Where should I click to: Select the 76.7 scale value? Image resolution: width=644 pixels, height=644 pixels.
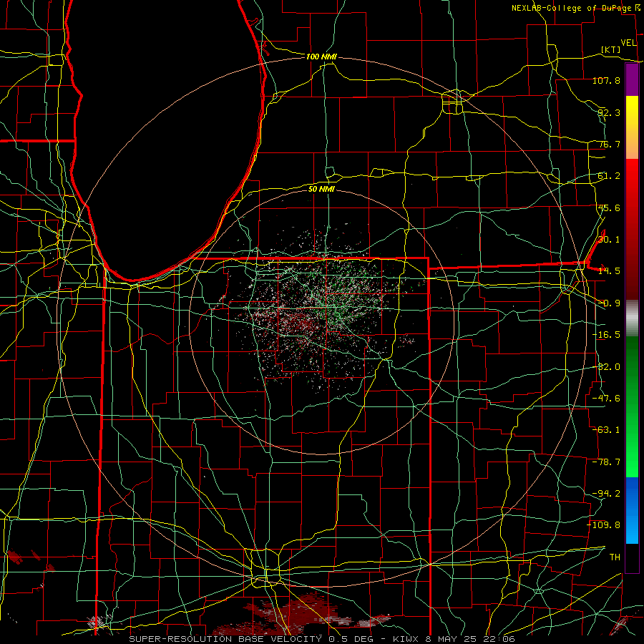point(609,144)
